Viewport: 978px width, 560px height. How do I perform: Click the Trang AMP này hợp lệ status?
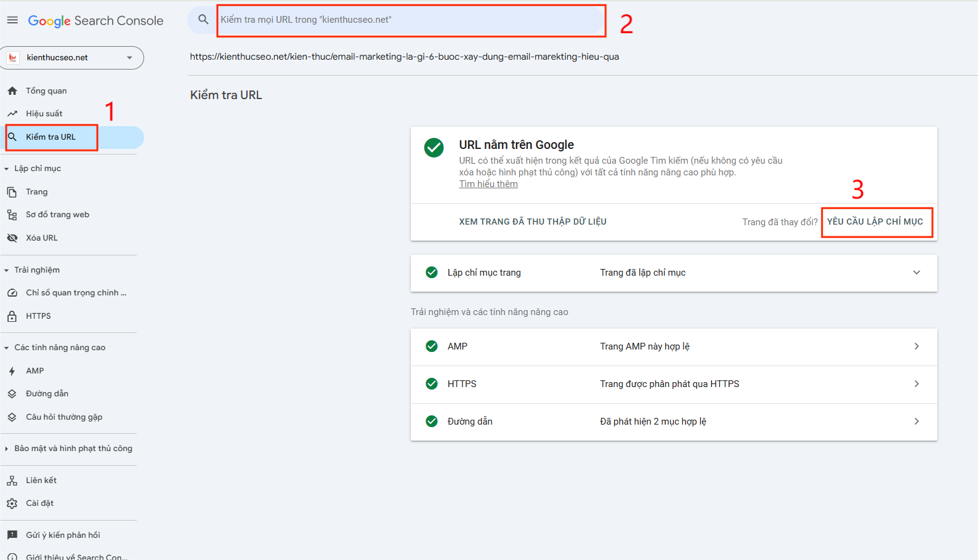click(x=645, y=346)
